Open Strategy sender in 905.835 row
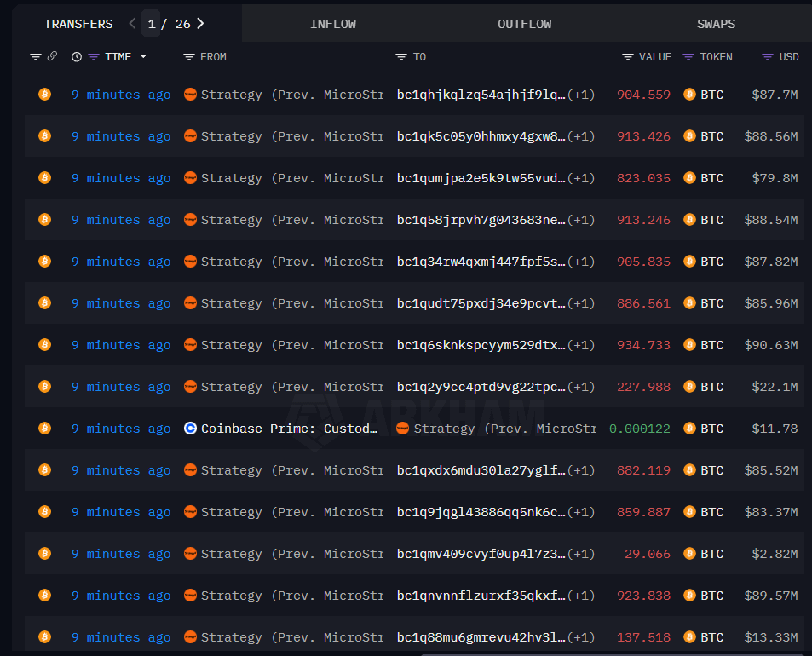 (292, 262)
